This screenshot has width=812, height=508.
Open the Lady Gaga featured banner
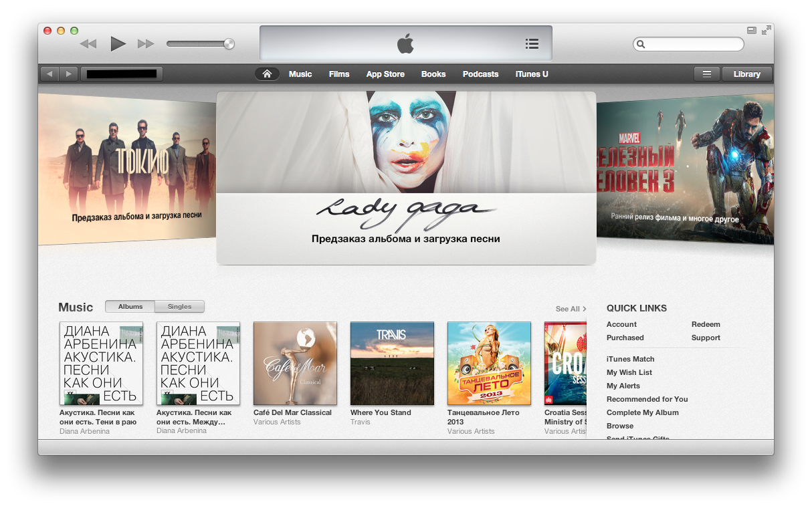pyautogui.click(x=406, y=178)
